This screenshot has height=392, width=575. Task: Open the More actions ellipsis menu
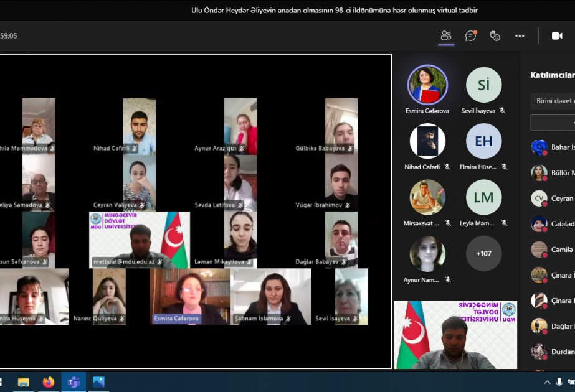click(x=520, y=35)
